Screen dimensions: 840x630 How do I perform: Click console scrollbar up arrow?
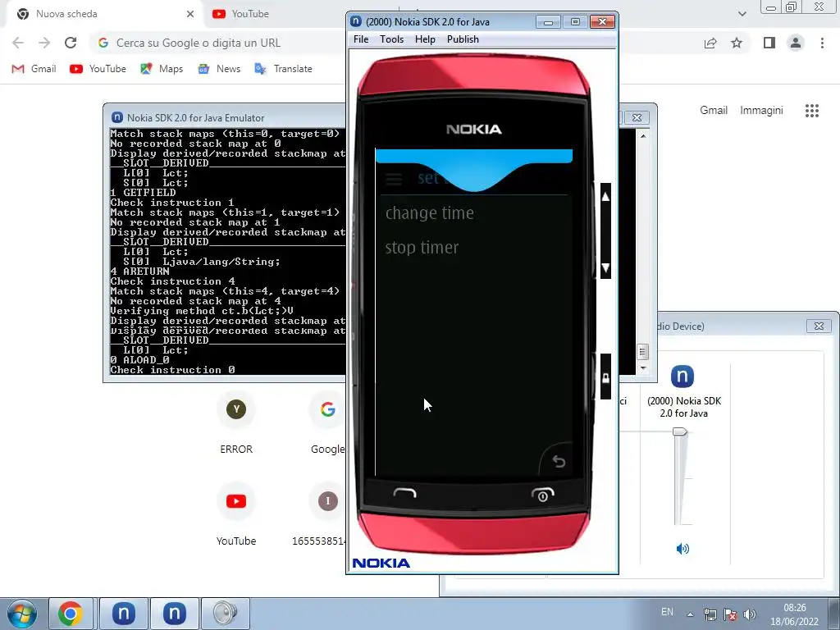coord(643,135)
